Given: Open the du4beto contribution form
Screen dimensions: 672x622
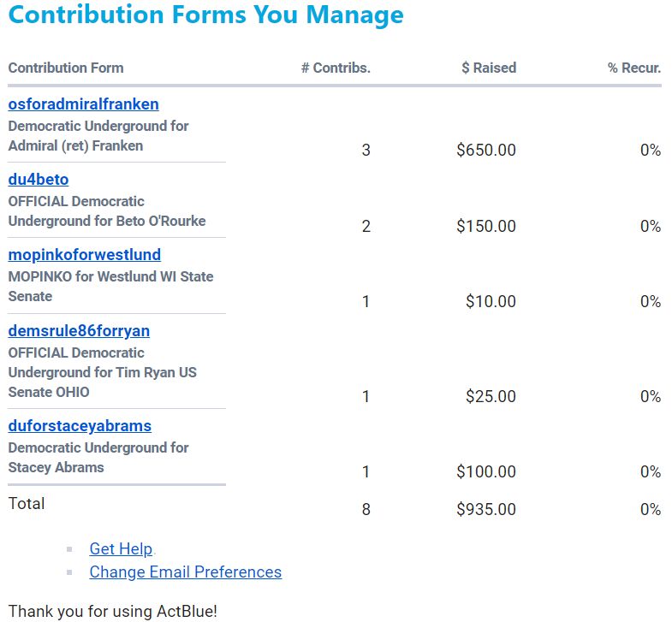Looking at the screenshot, I should click(x=39, y=180).
